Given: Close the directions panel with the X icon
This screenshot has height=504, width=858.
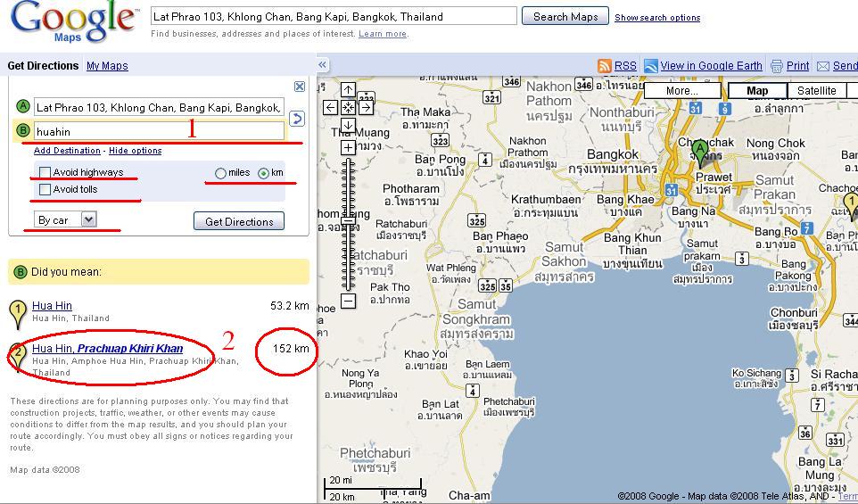Looking at the screenshot, I should click(x=300, y=87).
